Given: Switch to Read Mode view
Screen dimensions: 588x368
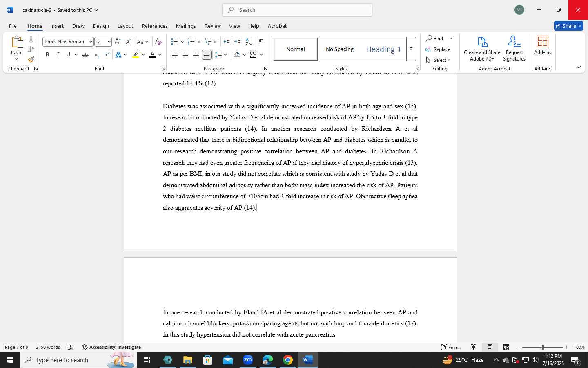Looking at the screenshot, I should (473, 347).
